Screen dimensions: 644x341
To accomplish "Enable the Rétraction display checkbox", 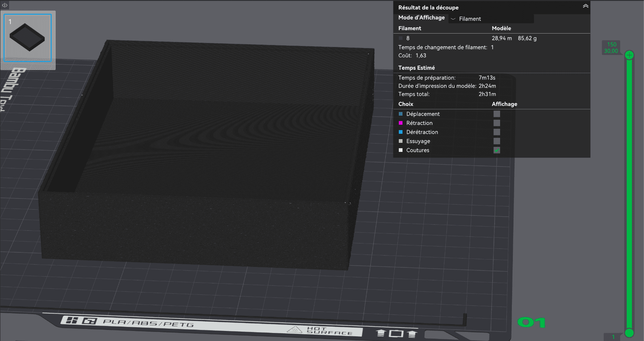I will [497, 123].
